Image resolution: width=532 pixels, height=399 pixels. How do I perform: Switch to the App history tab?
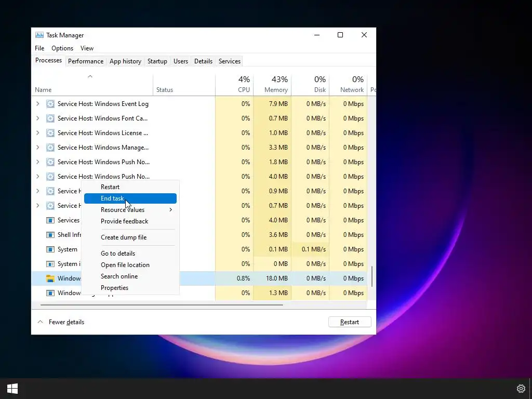pos(125,61)
